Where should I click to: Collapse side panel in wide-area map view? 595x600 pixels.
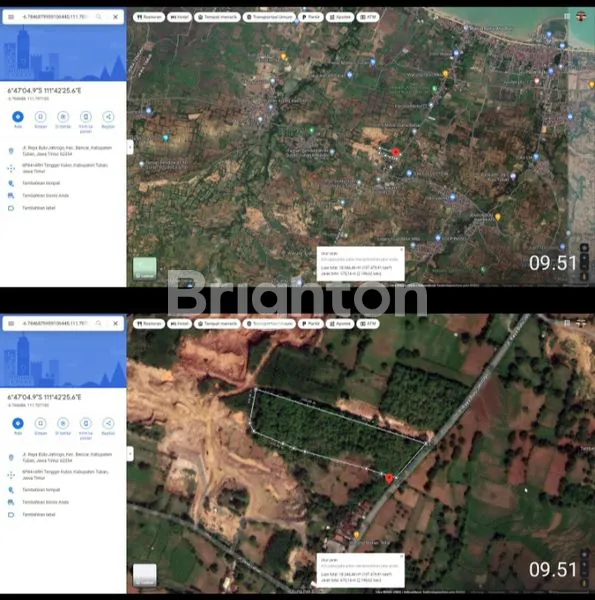coord(130,147)
